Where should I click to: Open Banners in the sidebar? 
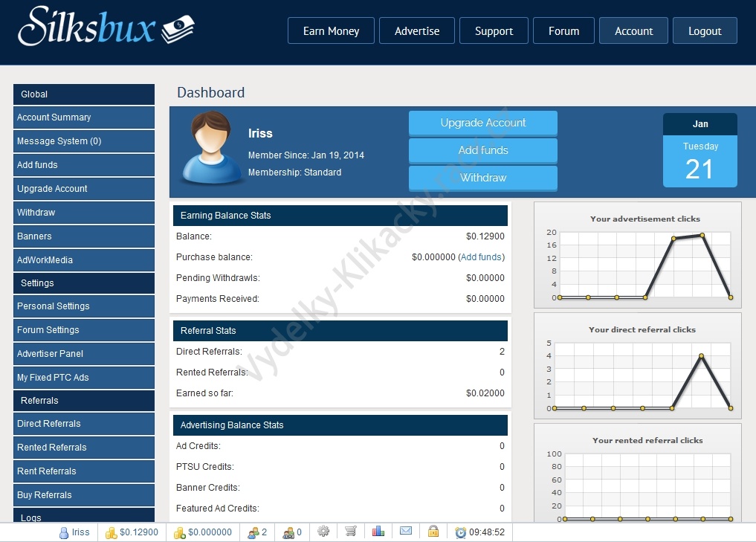click(x=84, y=236)
